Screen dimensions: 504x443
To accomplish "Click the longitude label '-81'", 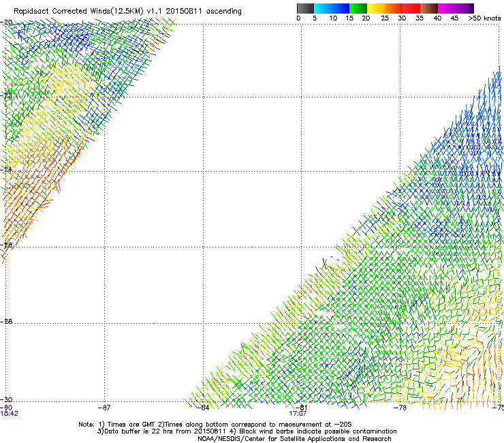I will [302, 408].
